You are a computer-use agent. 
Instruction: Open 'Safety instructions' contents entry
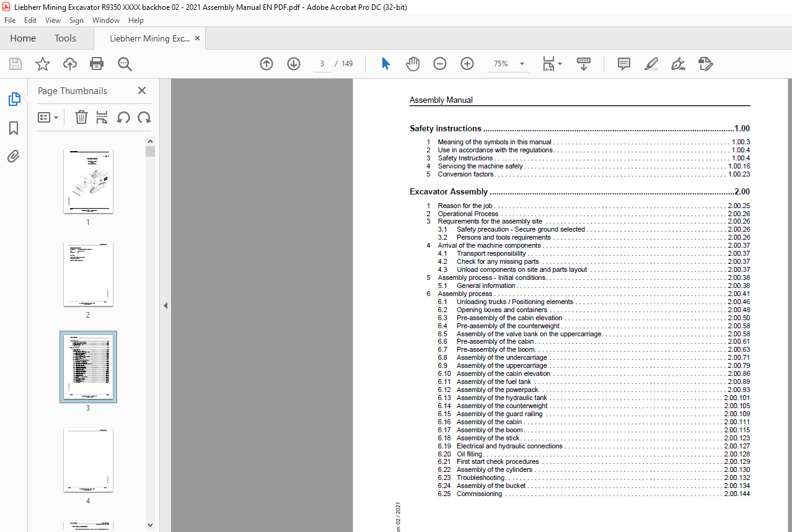click(x=579, y=129)
